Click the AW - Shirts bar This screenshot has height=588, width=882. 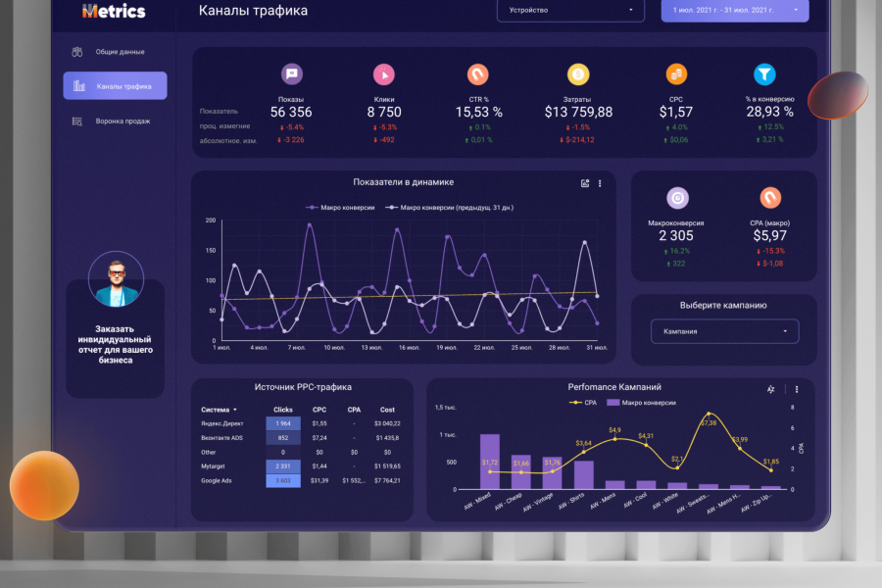pyautogui.click(x=584, y=475)
